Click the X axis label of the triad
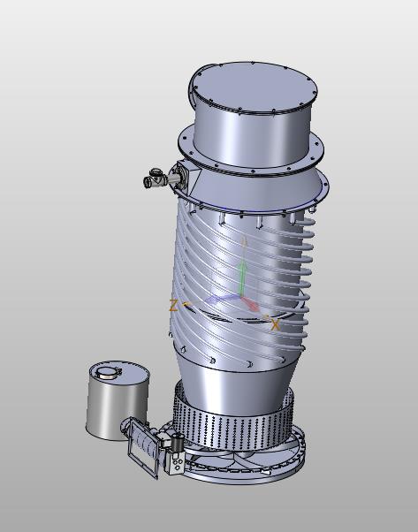Image resolution: width=418 pixels, height=532 pixels. click(275, 324)
